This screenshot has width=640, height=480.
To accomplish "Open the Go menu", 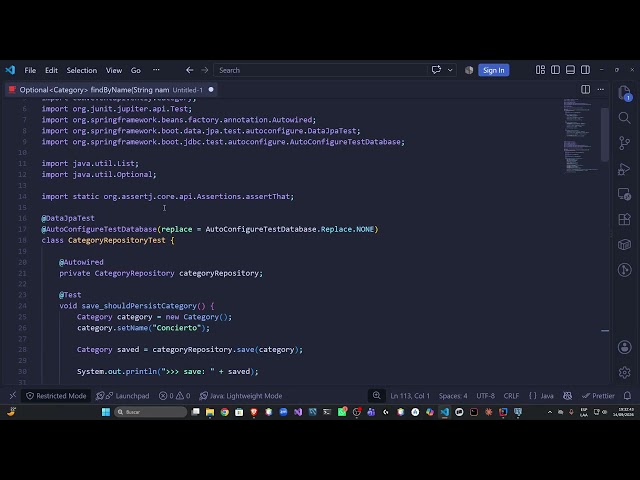I will [x=136, y=70].
